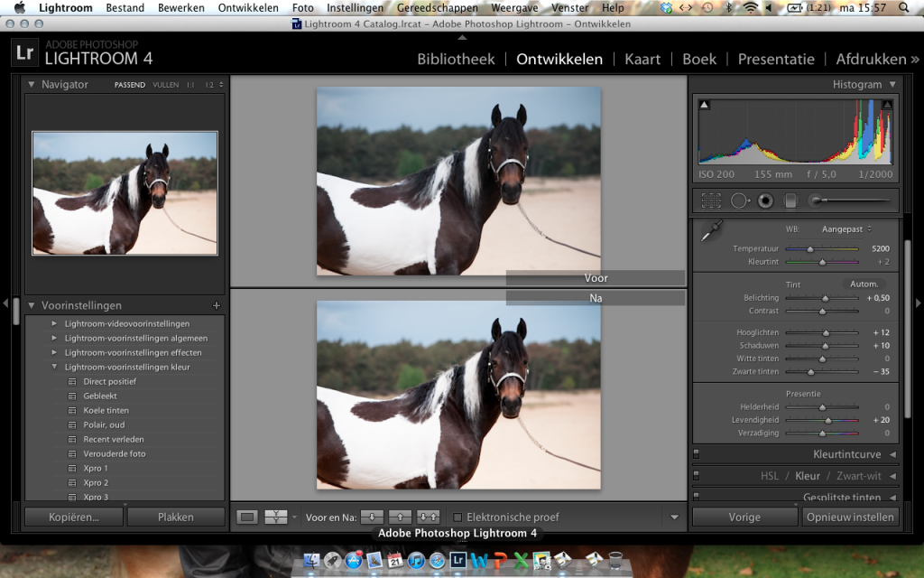Open Excel from the Dock
The image size is (924, 578).
click(x=521, y=560)
